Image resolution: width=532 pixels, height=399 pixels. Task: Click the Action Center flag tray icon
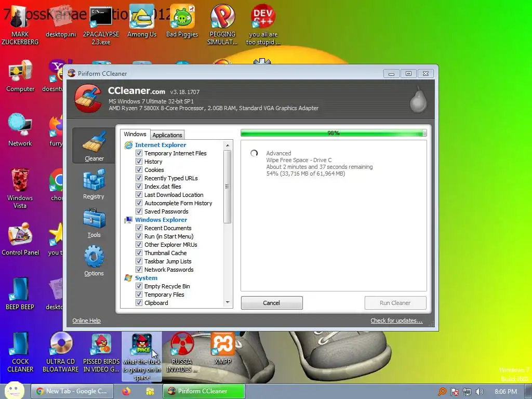point(454,392)
